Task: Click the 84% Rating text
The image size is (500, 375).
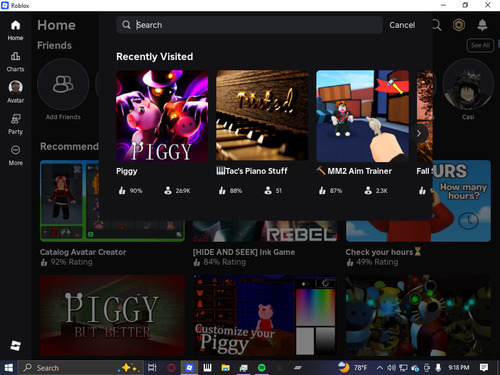Action: [224, 262]
